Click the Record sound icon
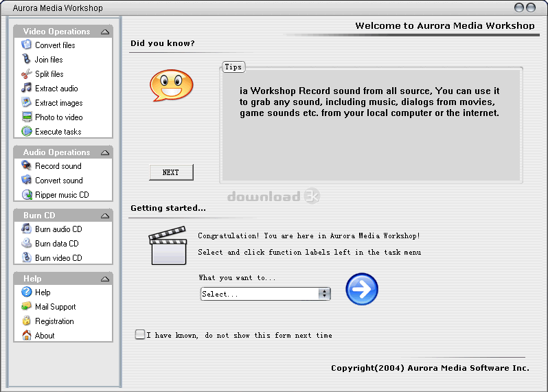 click(x=27, y=165)
